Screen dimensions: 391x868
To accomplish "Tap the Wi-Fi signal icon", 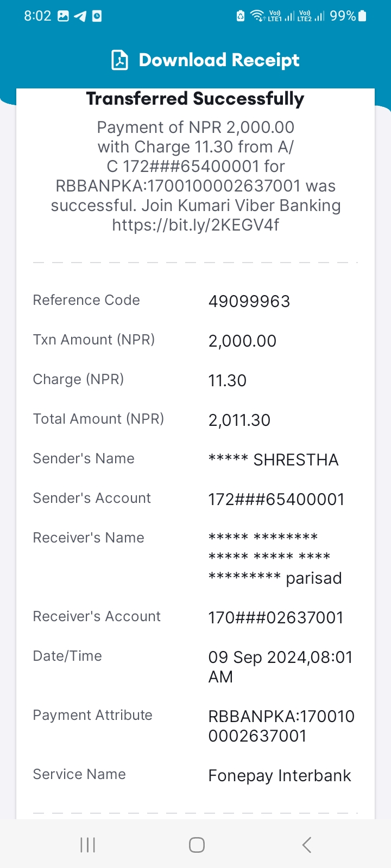I will point(258,16).
